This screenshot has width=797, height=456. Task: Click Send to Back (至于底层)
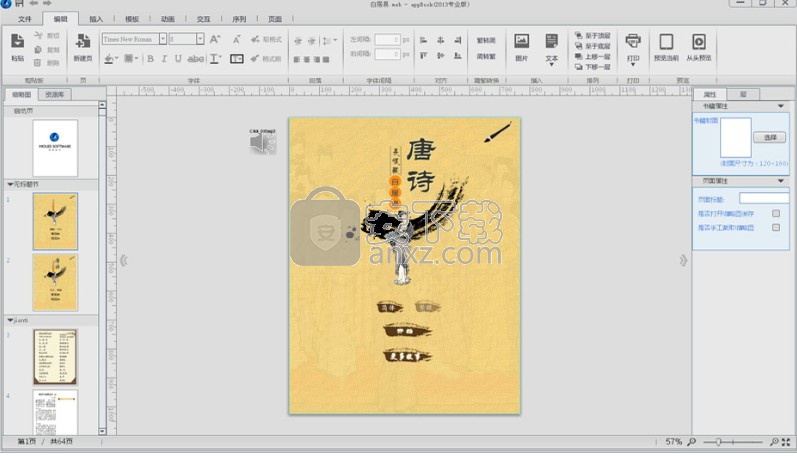[593, 46]
